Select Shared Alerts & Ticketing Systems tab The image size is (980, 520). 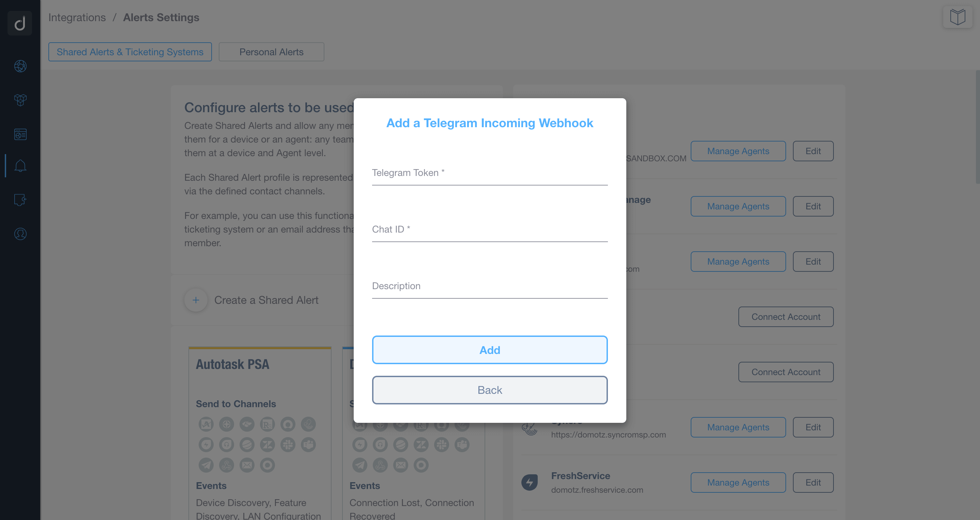[130, 51]
